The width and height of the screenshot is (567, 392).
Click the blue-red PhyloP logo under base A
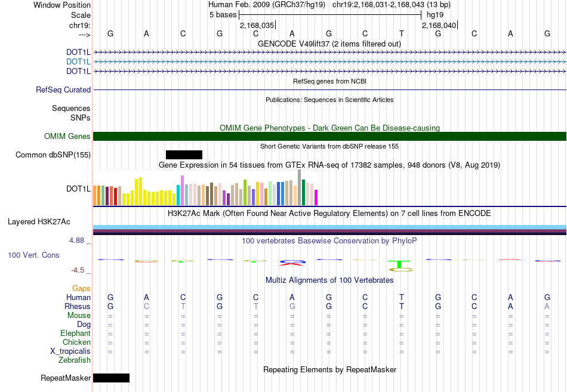tap(292, 263)
